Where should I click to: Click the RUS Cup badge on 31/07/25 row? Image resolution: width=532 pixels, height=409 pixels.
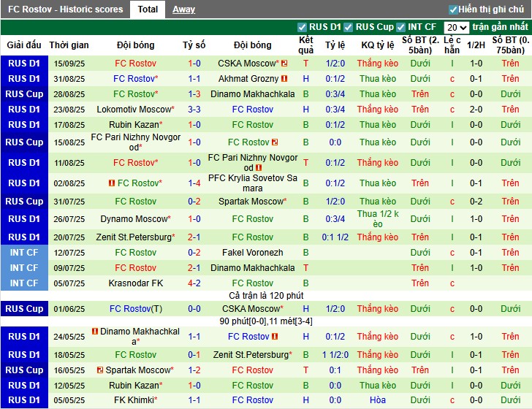pyautogui.click(x=24, y=202)
